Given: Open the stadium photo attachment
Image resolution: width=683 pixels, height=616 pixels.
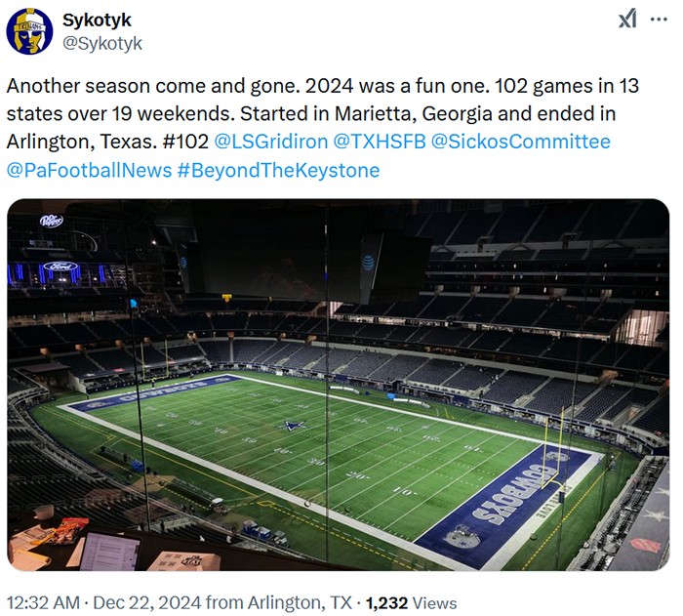Looking at the screenshot, I should click(339, 385).
